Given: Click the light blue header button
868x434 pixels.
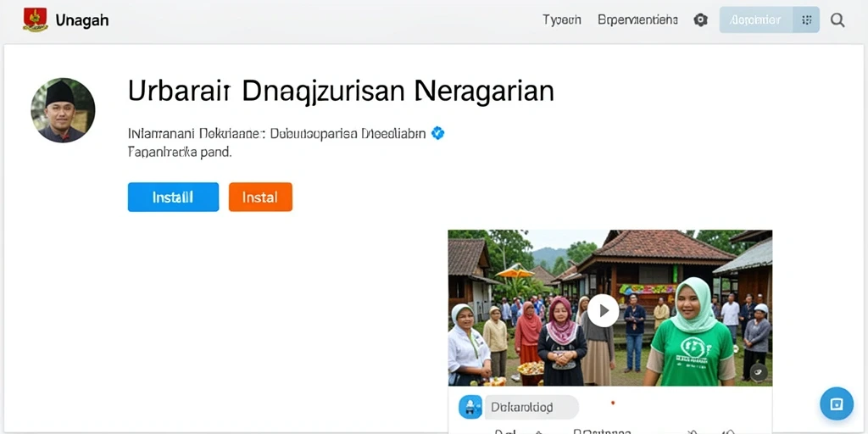Looking at the screenshot, I should (755, 20).
